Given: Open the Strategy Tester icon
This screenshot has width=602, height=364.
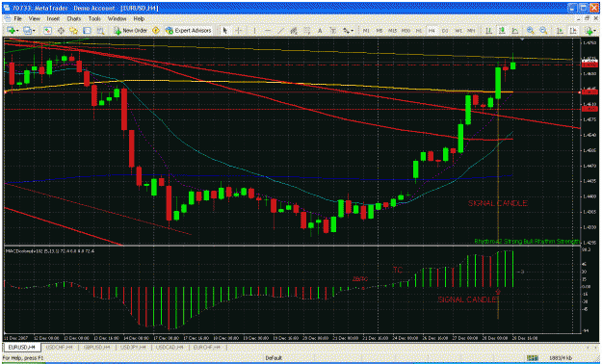Looking at the screenshot, I should (x=100, y=31).
